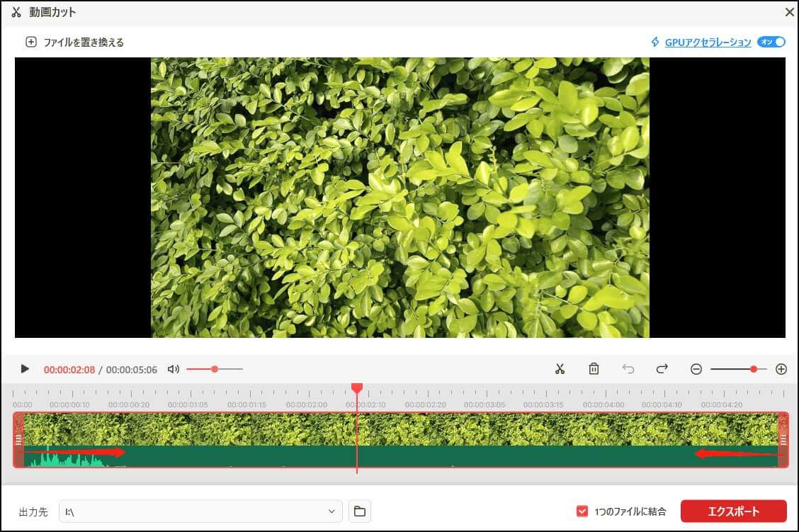
Task: Toggle 1つのファイルに結合 checkbox
Action: click(x=582, y=511)
